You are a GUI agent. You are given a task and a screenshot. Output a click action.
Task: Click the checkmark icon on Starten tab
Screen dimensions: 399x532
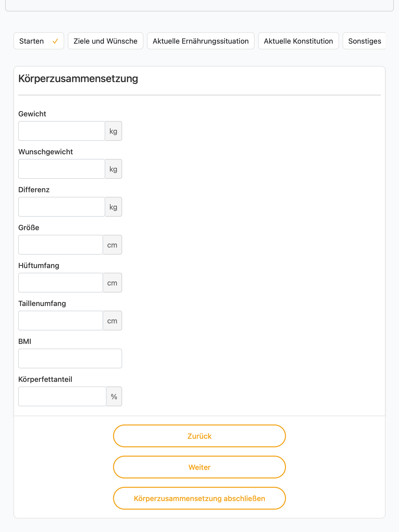[55, 41]
